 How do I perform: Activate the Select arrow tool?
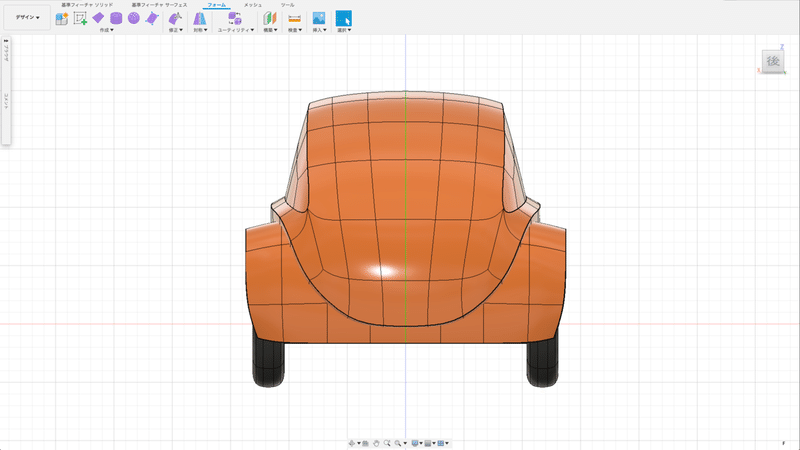(x=343, y=18)
